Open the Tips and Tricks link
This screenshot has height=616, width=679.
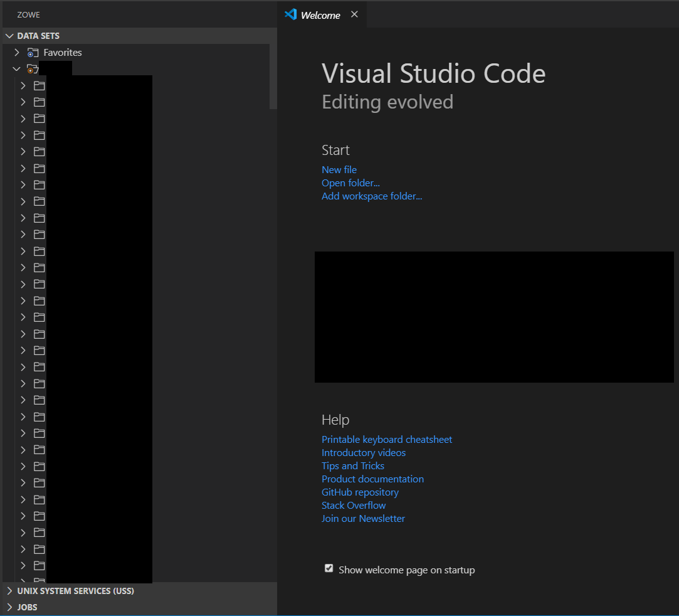pyautogui.click(x=353, y=466)
